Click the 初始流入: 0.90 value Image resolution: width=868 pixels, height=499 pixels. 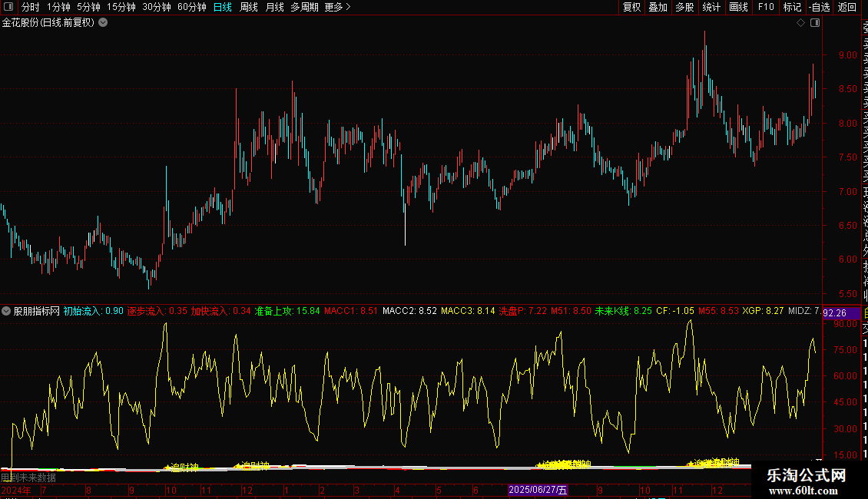[x=94, y=311]
